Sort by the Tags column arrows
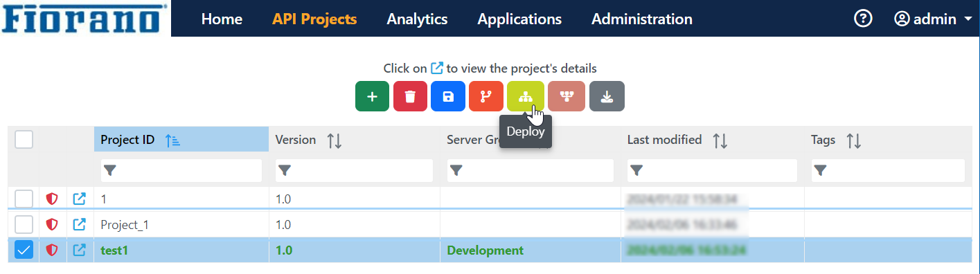 click(854, 140)
